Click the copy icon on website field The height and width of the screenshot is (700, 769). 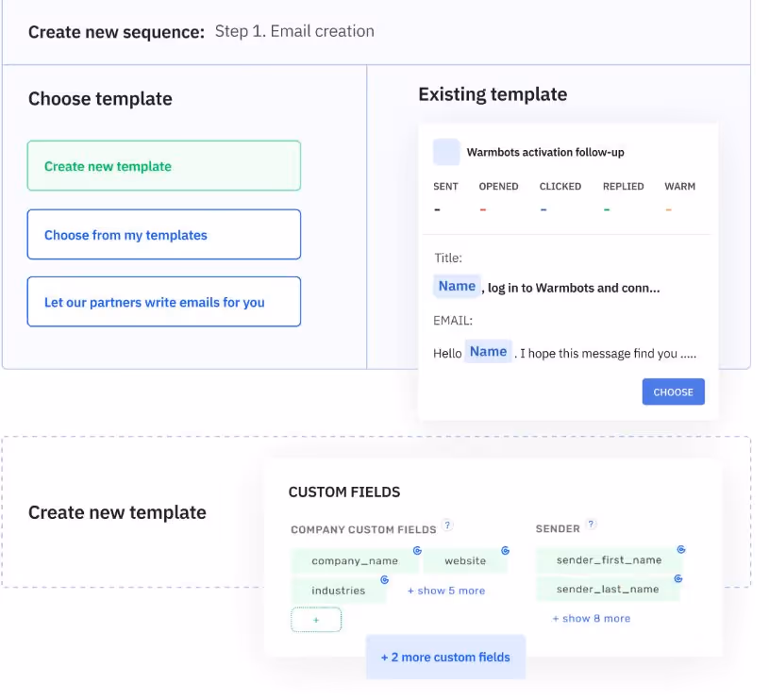[x=506, y=549]
